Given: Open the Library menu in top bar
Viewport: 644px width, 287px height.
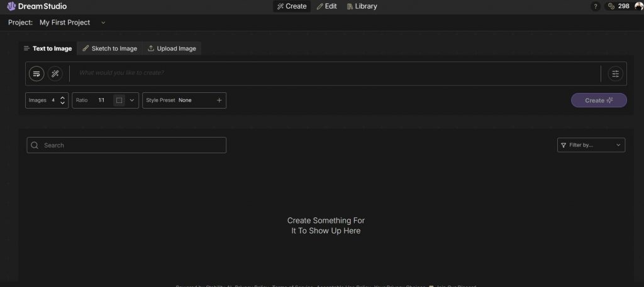Looking at the screenshot, I should [362, 6].
